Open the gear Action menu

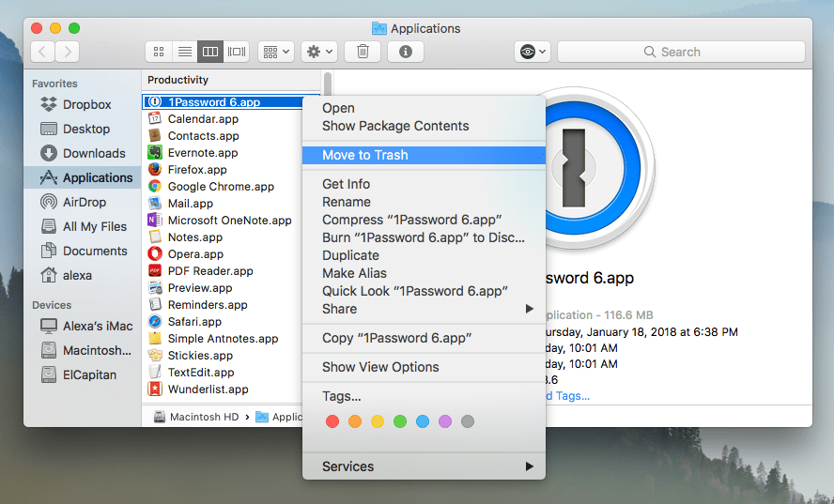click(319, 52)
